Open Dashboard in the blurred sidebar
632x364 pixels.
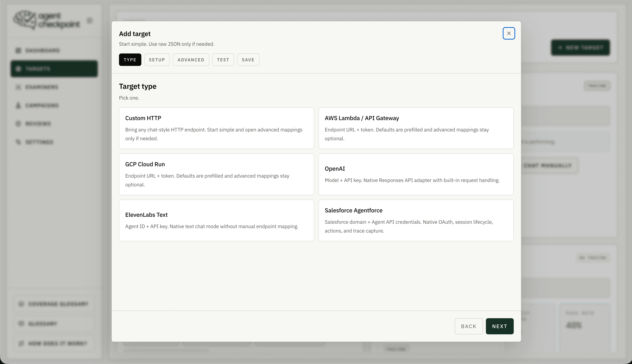pyautogui.click(x=54, y=51)
